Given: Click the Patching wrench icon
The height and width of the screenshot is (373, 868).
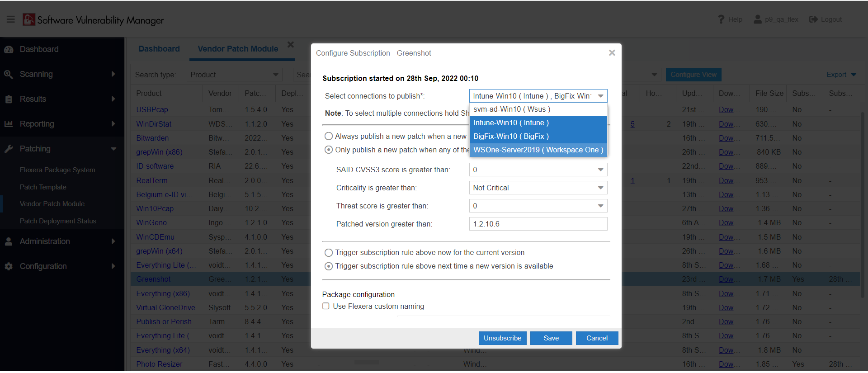Looking at the screenshot, I should pos(9,149).
